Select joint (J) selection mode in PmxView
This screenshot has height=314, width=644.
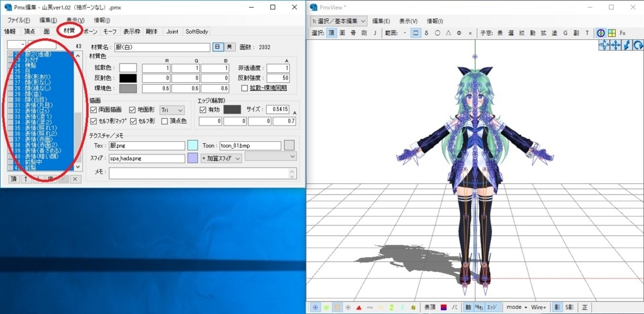pos(375,33)
